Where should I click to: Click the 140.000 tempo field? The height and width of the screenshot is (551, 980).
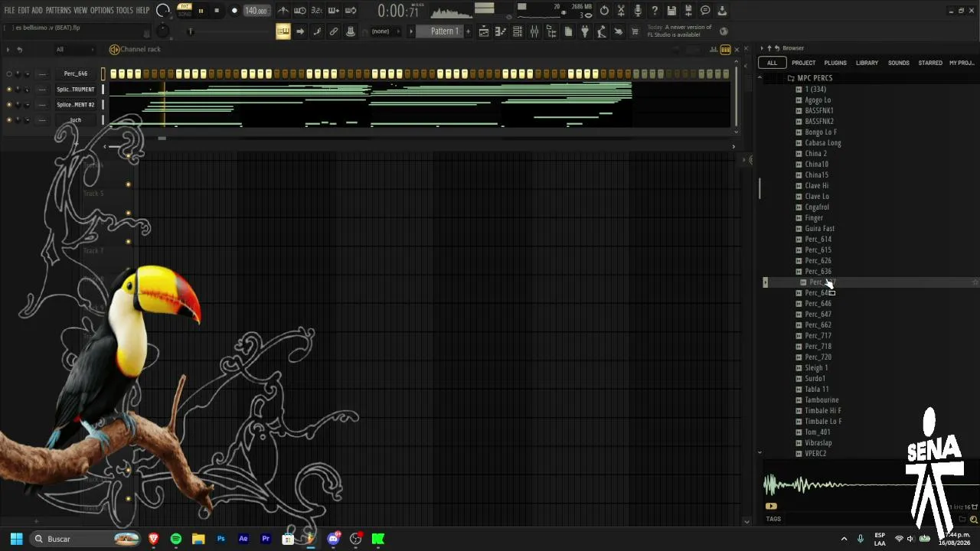pyautogui.click(x=256, y=11)
